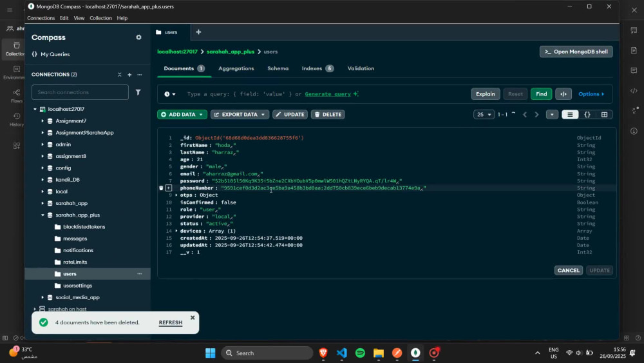
Task: Expand the otps Object field
Action: tap(176, 195)
